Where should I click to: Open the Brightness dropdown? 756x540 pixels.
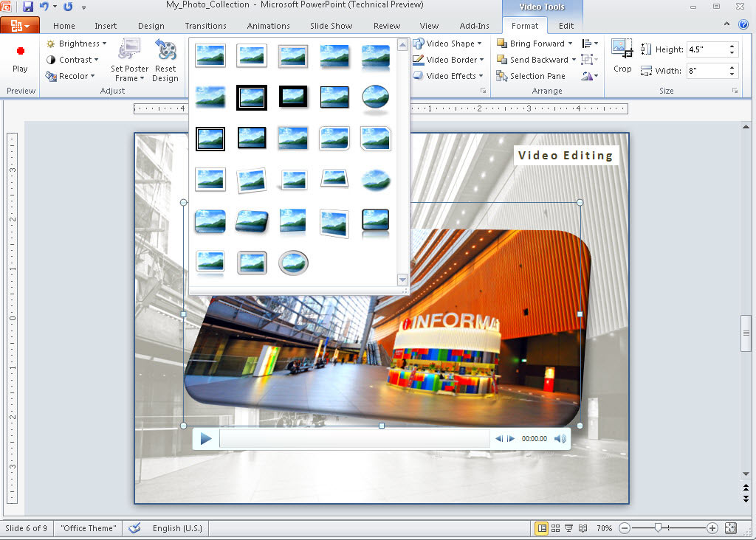76,44
